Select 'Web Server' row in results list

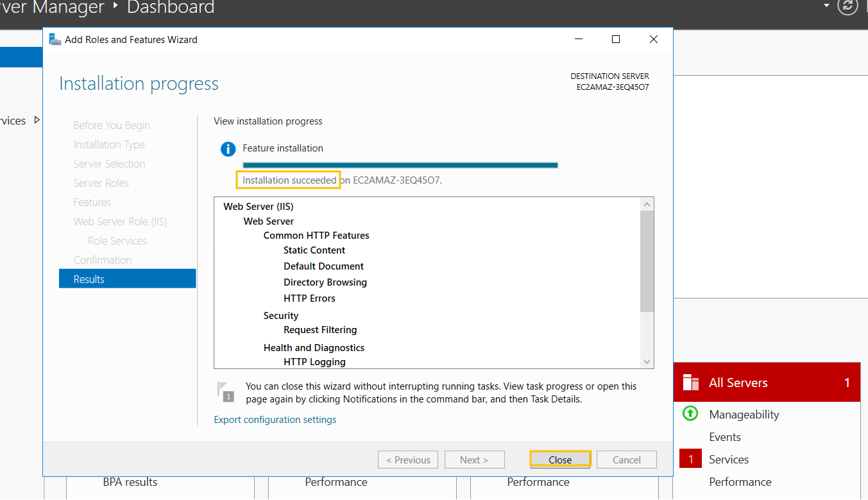click(x=269, y=221)
